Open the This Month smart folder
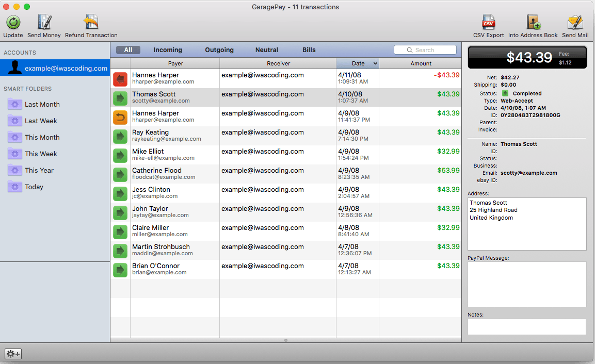This screenshot has width=595, height=364. pyautogui.click(x=42, y=137)
